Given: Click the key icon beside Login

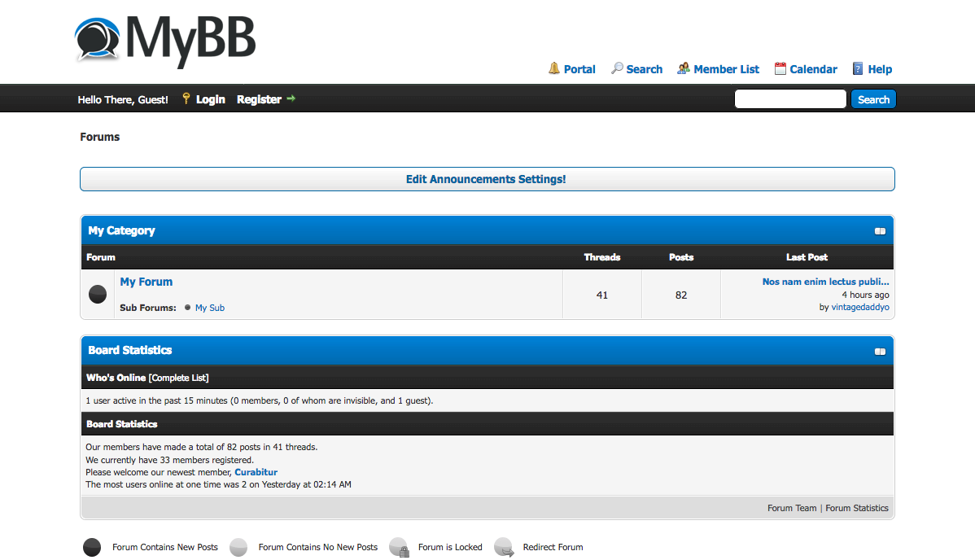Looking at the screenshot, I should (x=186, y=98).
